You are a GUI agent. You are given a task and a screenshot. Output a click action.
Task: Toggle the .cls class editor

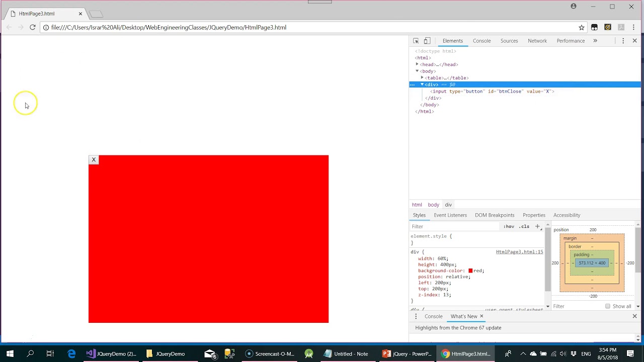tap(524, 226)
